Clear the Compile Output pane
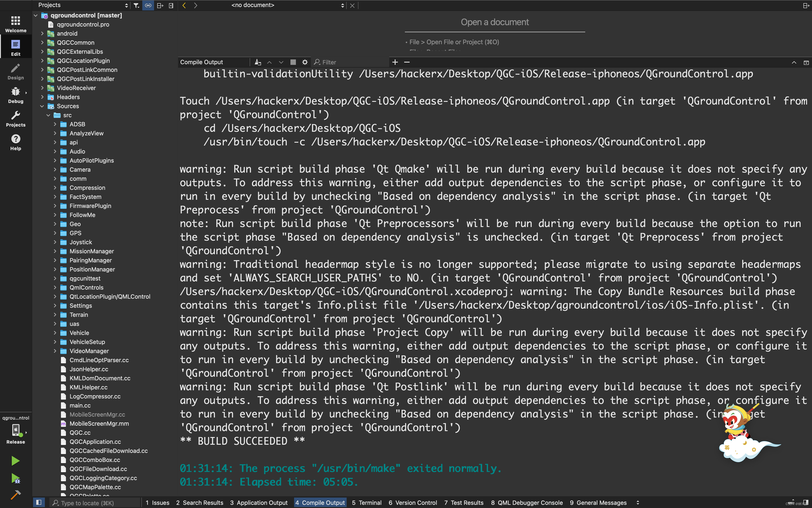This screenshot has height=508, width=812. [x=258, y=62]
